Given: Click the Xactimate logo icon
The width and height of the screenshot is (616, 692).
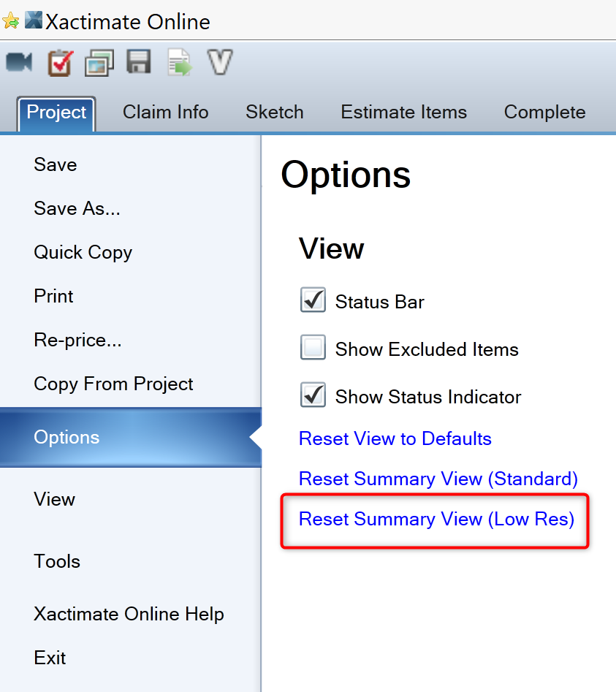Looking at the screenshot, I should pyautogui.click(x=34, y=20).
